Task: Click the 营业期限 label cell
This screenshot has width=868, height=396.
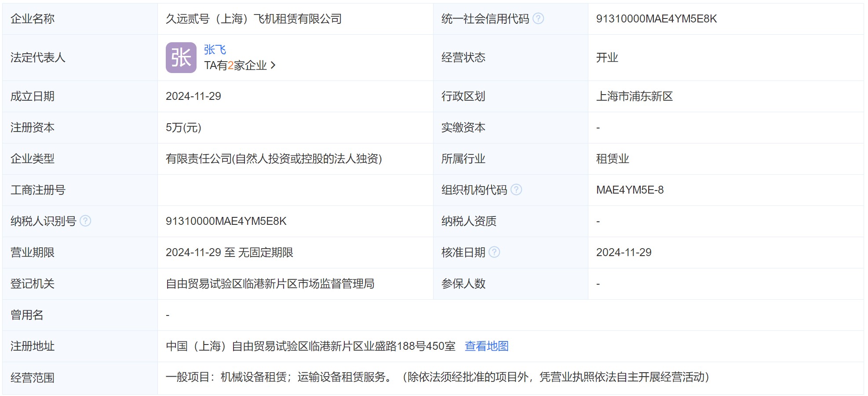Action: click(x=80, y=253)
